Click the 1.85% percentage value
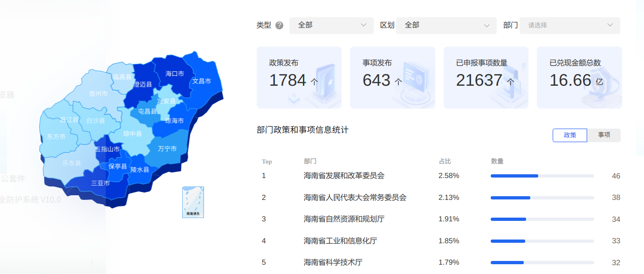The image size is (644, 274). tap(449, 241)
